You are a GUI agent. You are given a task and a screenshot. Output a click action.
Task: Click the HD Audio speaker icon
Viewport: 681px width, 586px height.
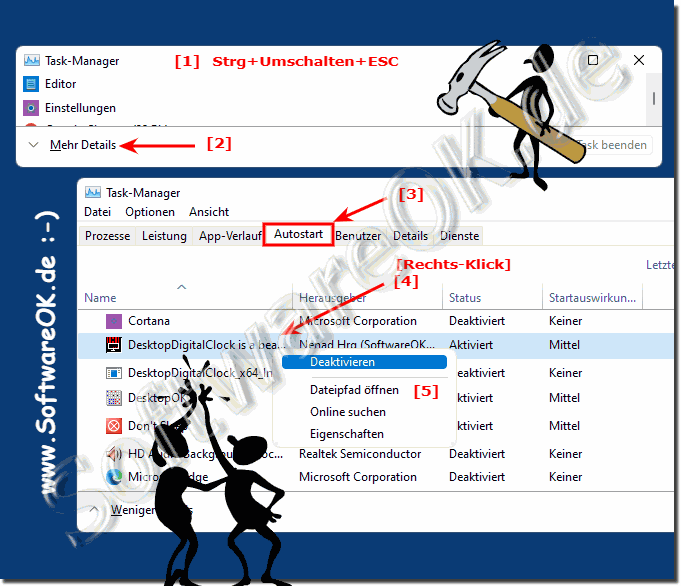pos(114,454)
